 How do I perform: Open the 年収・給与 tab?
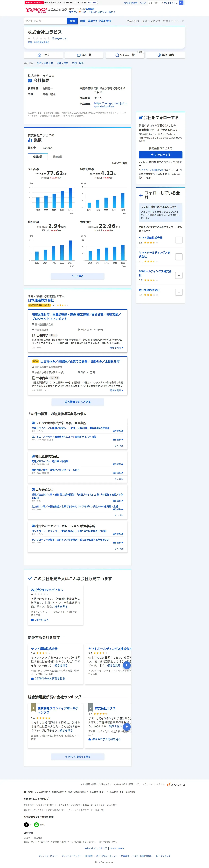coord(166,55)
